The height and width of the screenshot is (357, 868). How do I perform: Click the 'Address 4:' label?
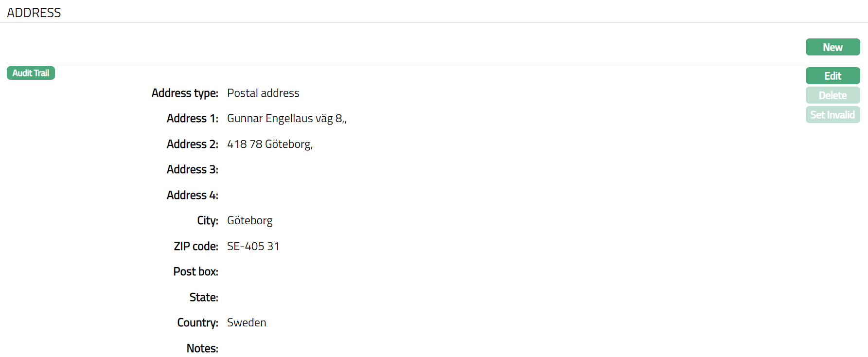192,195
